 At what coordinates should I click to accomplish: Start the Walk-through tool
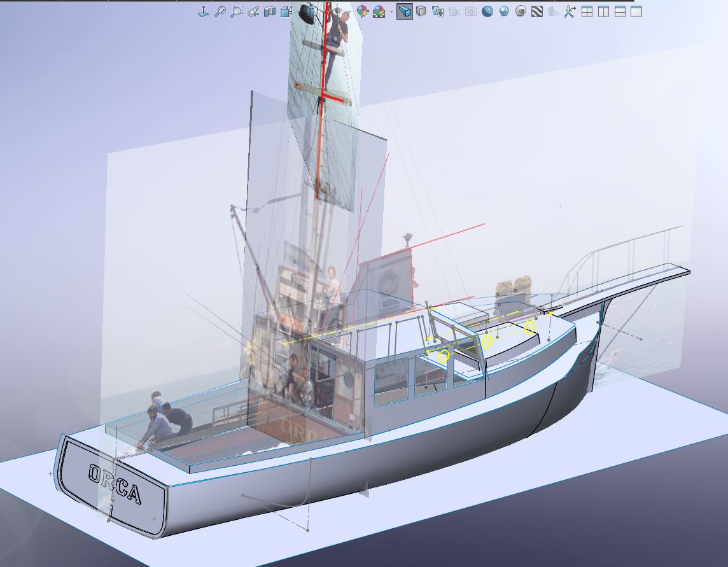pyautogui.click(x=570, y=11)
